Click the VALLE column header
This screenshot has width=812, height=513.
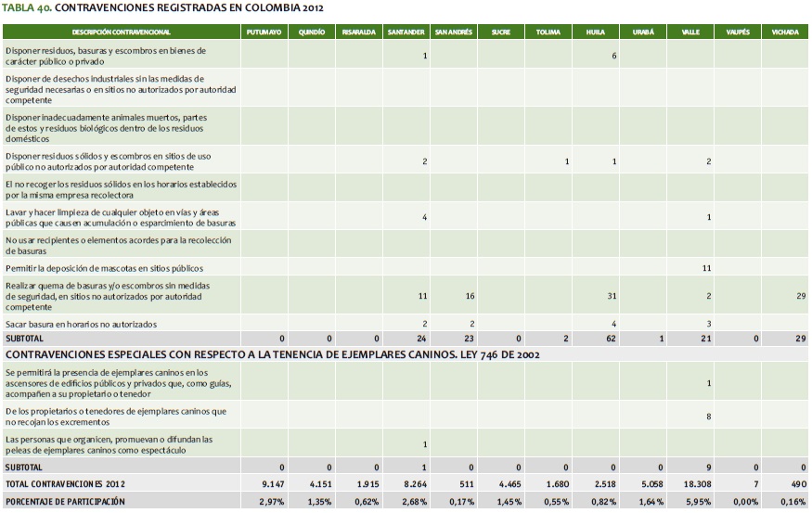690,32
